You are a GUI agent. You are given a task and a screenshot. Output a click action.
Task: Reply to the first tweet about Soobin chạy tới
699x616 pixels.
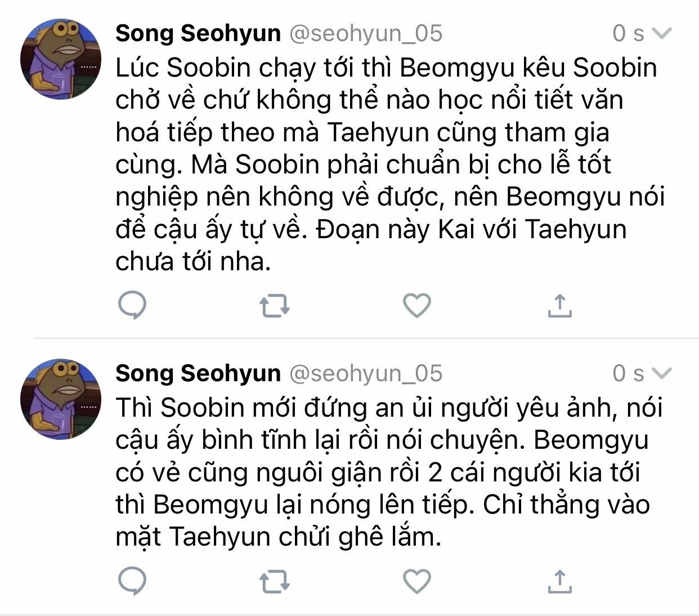click(133, 306)
